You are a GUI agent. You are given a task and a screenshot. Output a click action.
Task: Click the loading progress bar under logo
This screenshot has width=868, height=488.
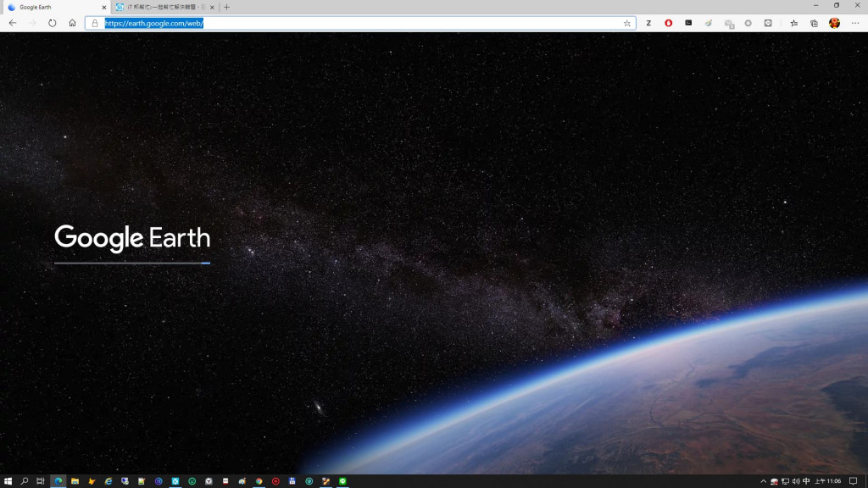tap(132, 263)
